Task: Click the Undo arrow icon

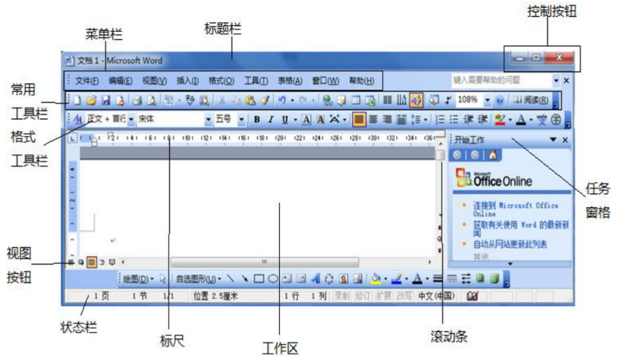Action: tap(282, 101)
